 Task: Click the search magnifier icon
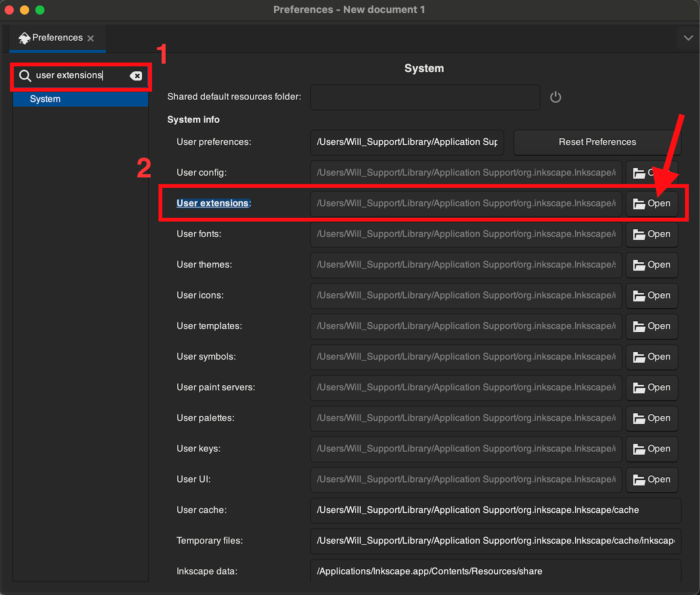pos(25,76)
